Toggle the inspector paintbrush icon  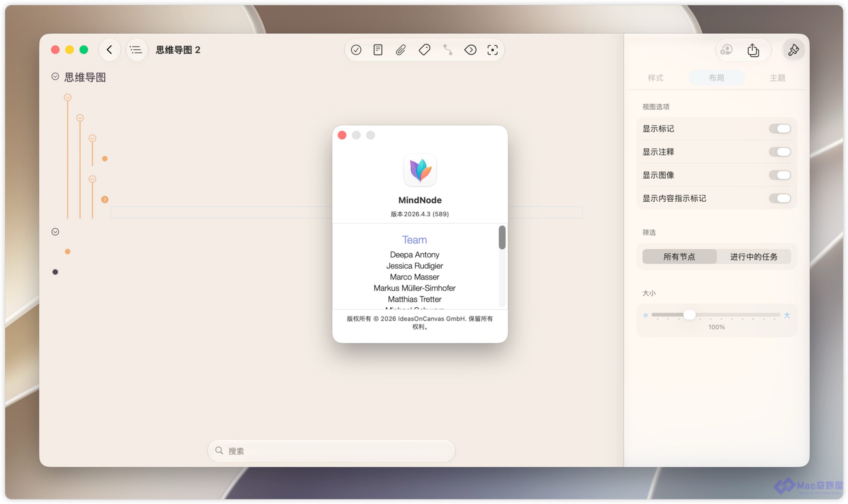(793, 50)
